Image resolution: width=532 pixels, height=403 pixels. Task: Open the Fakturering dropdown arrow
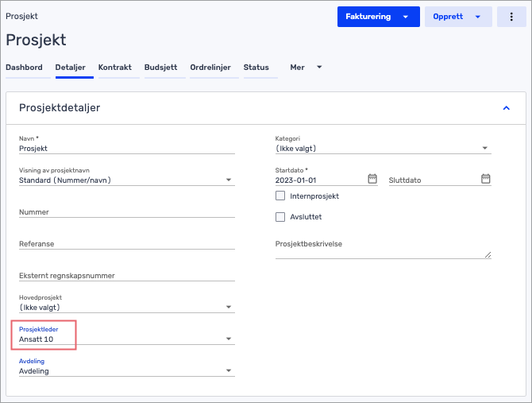coord(406,17)
